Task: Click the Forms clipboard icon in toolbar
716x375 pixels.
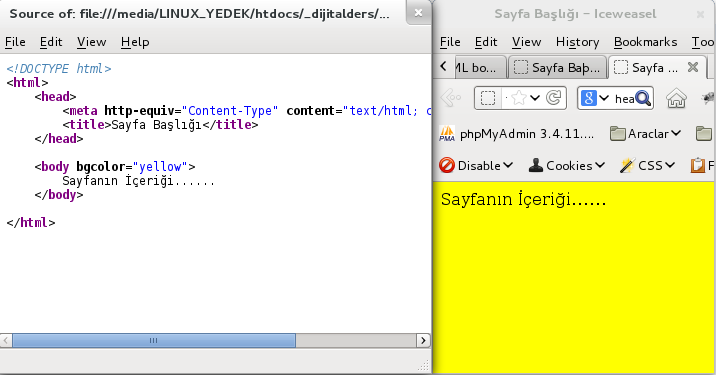Action: pyautogui.click(x=697, y=165)
